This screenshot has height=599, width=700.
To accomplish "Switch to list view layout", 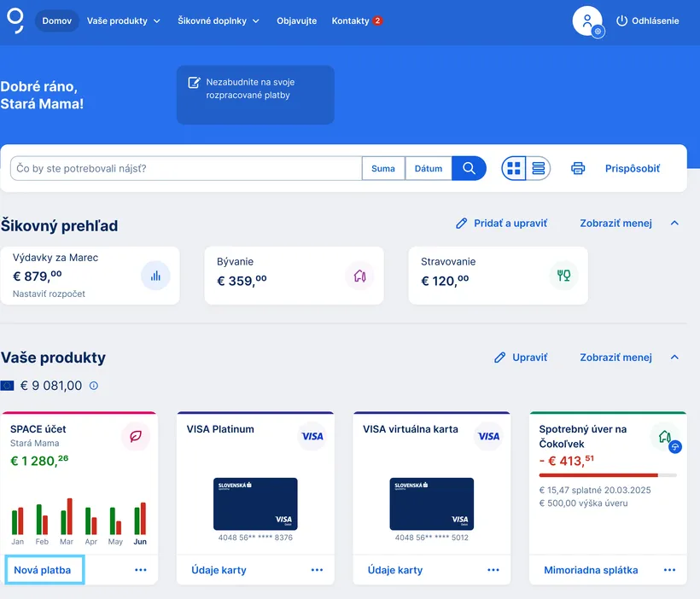I will 538,168.
